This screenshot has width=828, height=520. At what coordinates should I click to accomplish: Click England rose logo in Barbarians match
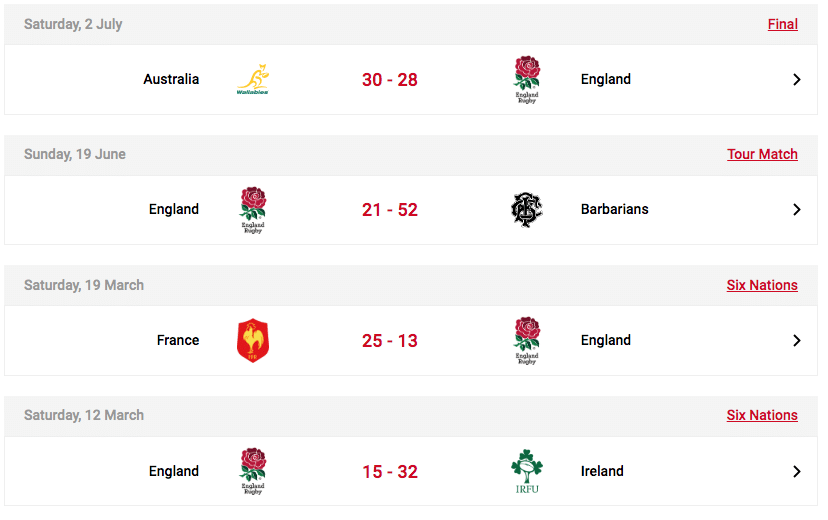coord(253,210)
